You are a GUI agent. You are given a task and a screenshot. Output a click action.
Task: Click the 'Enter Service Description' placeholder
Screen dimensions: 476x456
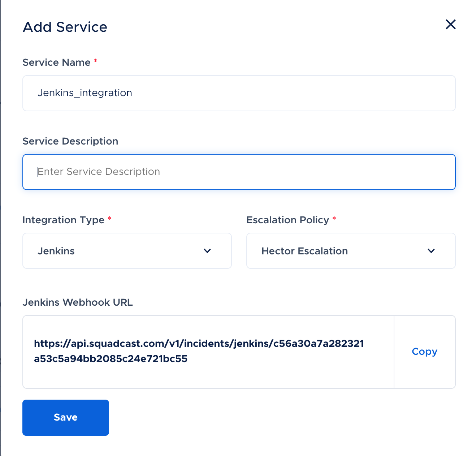tap(99, 172)
